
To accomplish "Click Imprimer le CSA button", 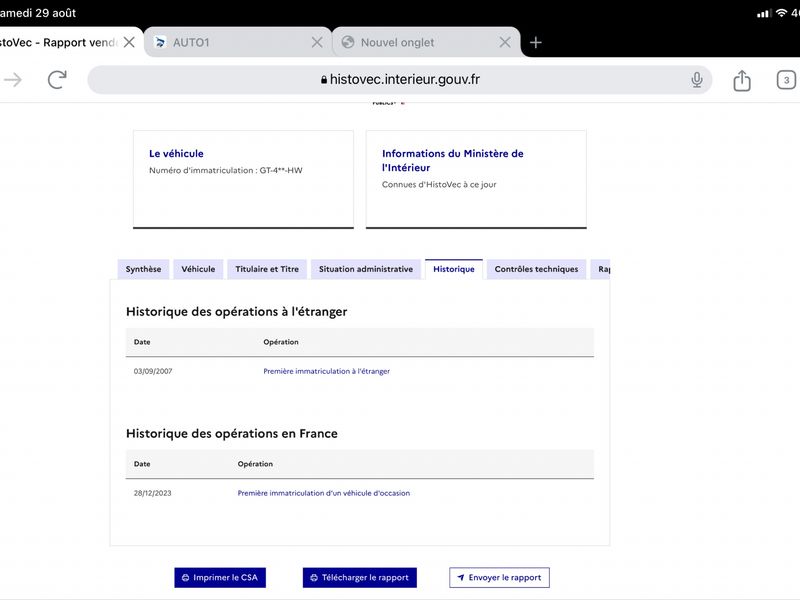I will tap(220, 578).
